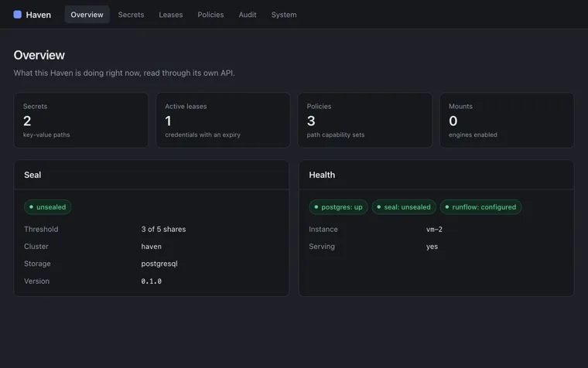Switch to the Secrets tab
This screenshot has height=368, width=588.
tap(131, 15)
